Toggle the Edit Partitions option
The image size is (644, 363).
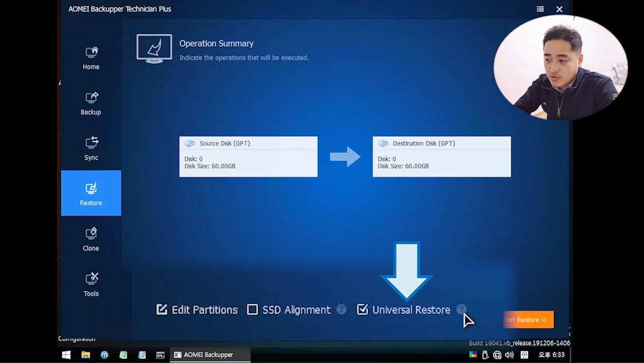197,310
